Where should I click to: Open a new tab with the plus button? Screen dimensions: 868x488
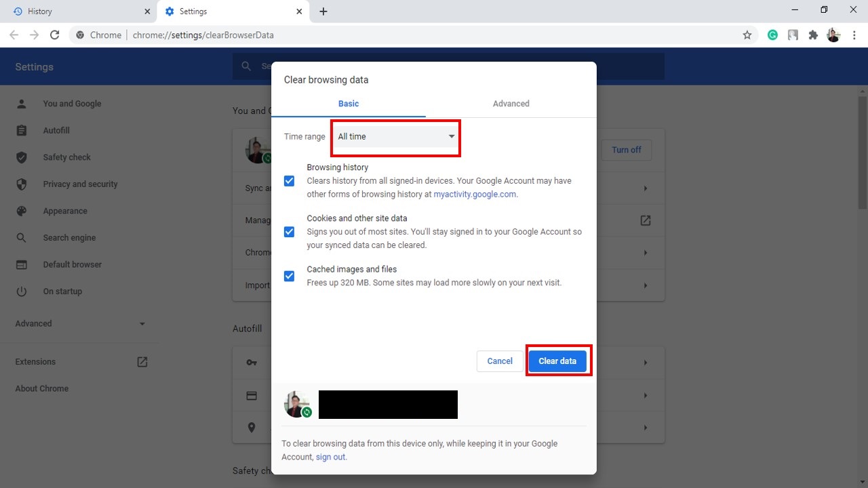(323, 12)
